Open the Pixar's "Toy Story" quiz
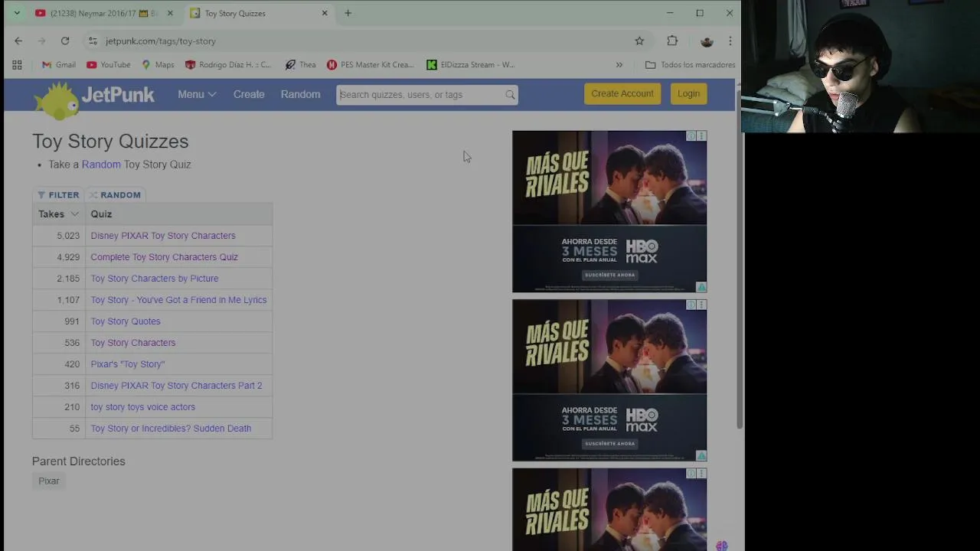The width and height of the screenshot is (980, 551). [128, 364]
